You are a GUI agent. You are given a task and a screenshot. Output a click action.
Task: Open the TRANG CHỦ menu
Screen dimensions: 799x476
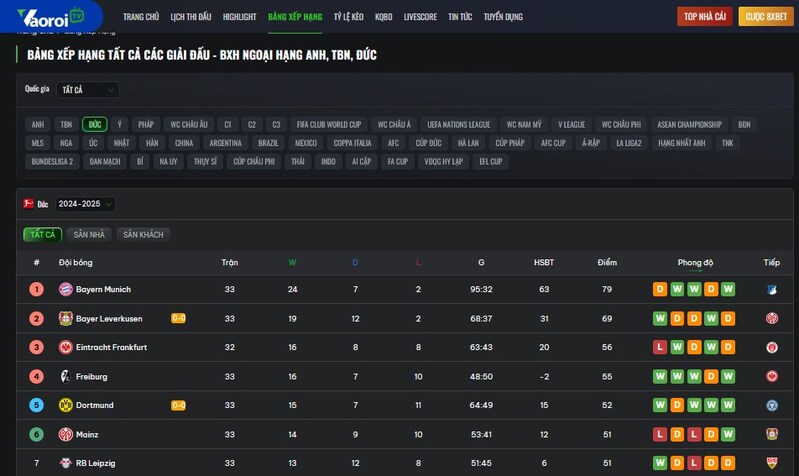[141, 17]
